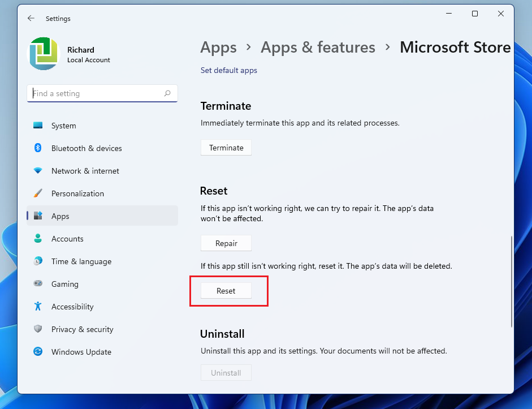Open Time & language settings
Viewport: 532px width, 409px height.
(81, 261)
